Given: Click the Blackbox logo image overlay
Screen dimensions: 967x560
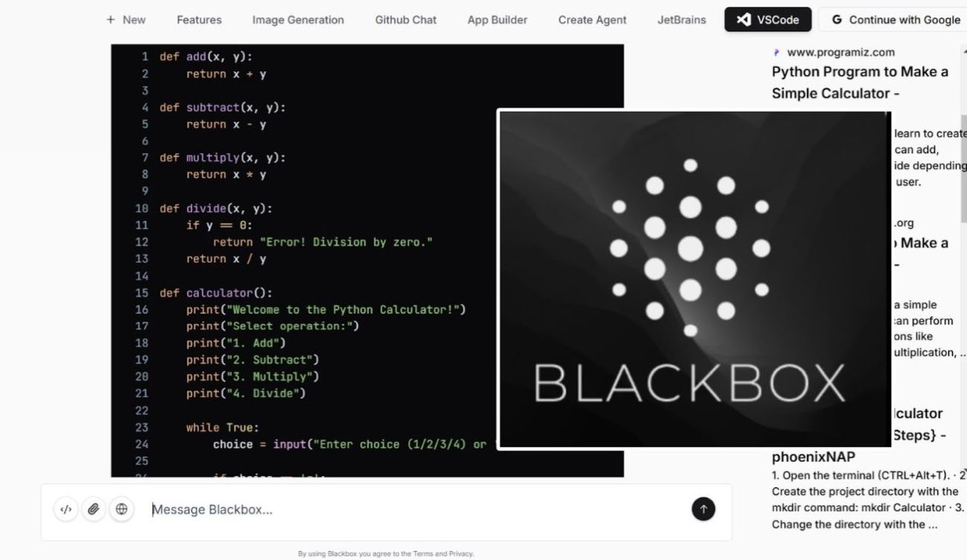Looking at the screenshot, I should [694, 280].
